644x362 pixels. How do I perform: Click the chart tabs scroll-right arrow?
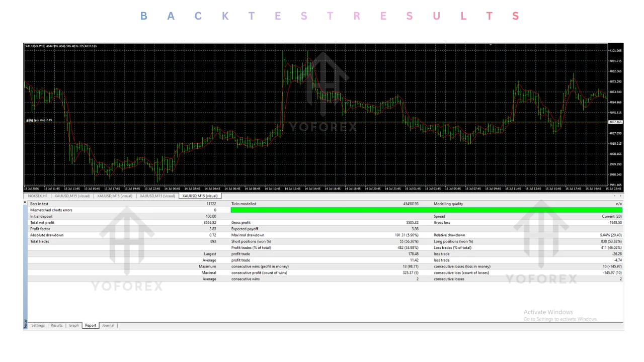[x=620, y=196]
